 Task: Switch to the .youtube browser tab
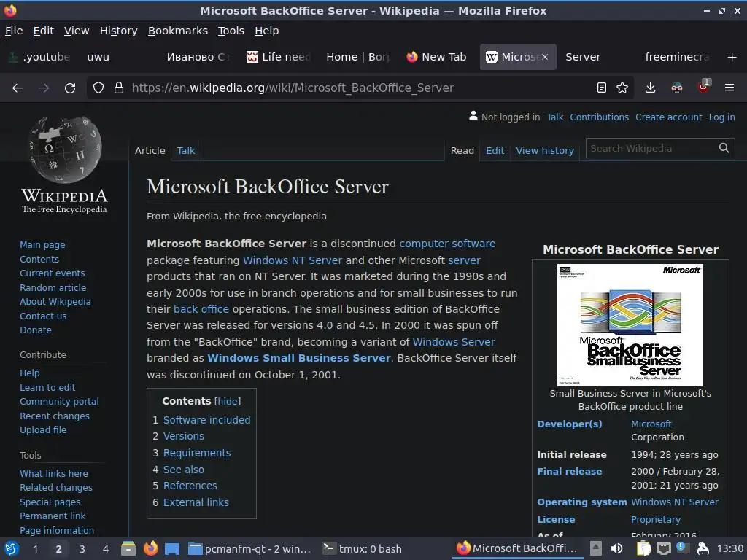[x=41, y=57]
